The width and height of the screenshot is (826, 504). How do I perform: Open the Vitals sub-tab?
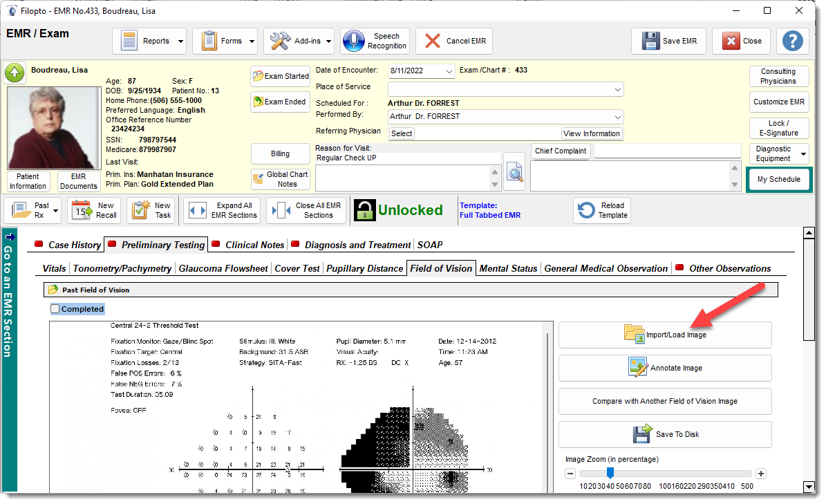click(x=54, y=268)
